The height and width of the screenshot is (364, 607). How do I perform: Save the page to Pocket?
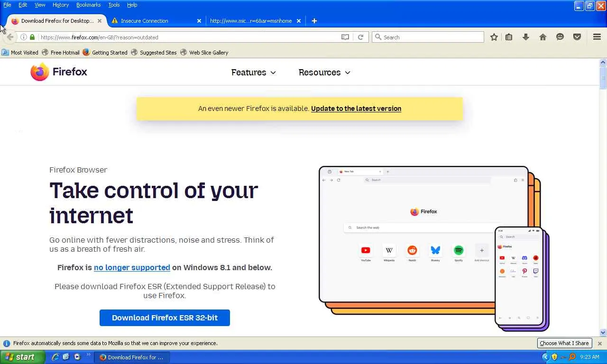tap(577, 37)
